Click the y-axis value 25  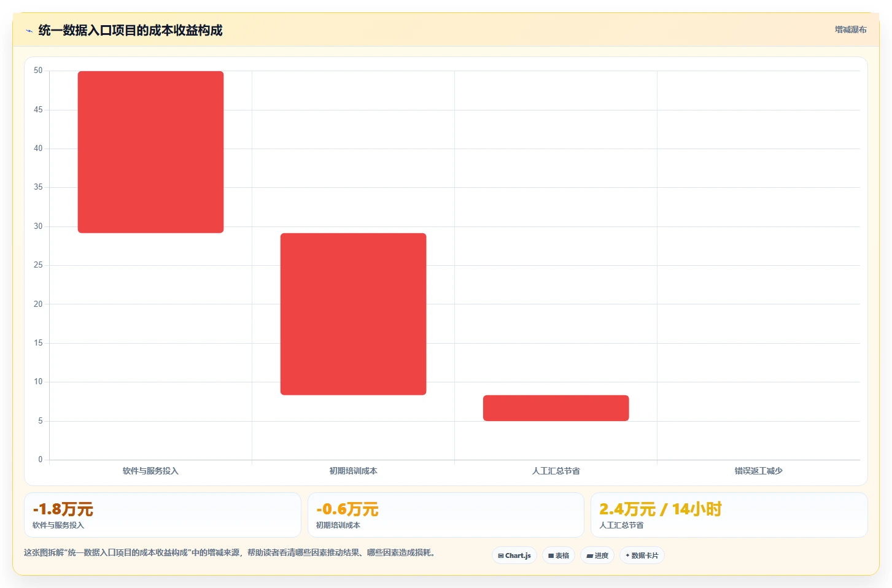(38, 265)
